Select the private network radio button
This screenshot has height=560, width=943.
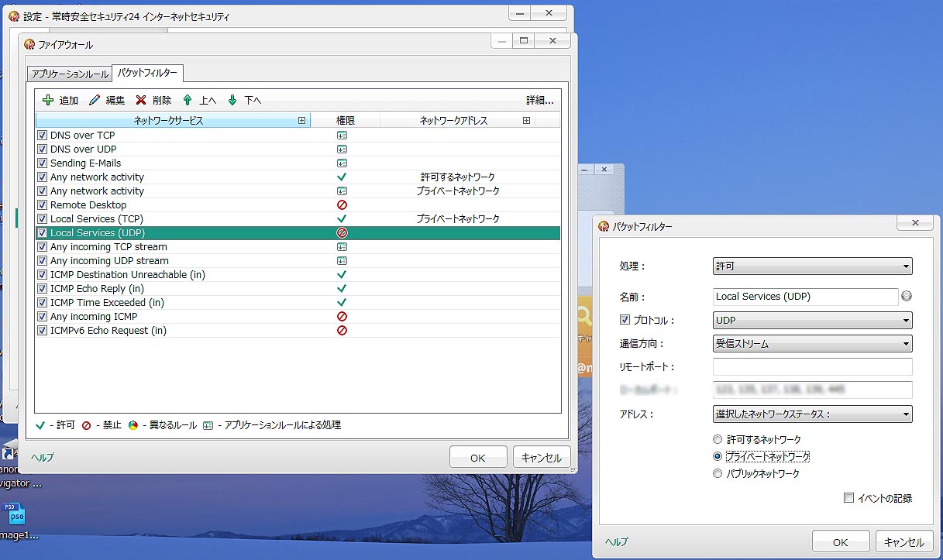coord(718,456)
